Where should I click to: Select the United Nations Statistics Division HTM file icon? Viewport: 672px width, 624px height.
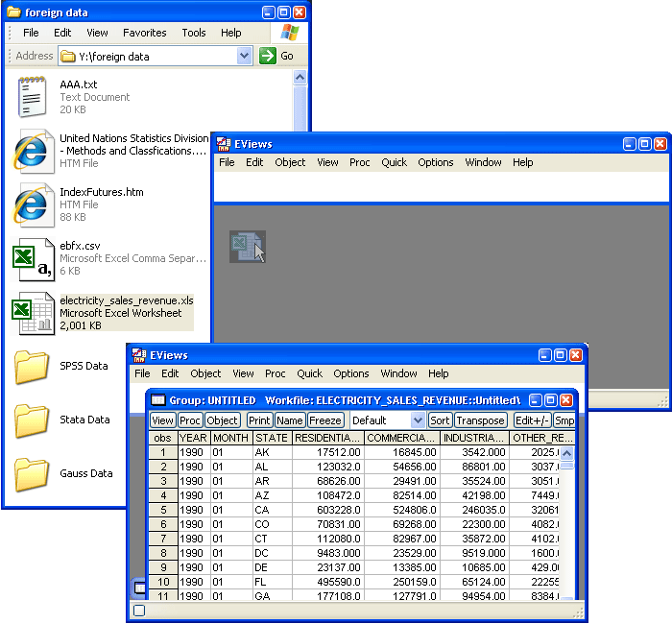click(x=33, y=151)
